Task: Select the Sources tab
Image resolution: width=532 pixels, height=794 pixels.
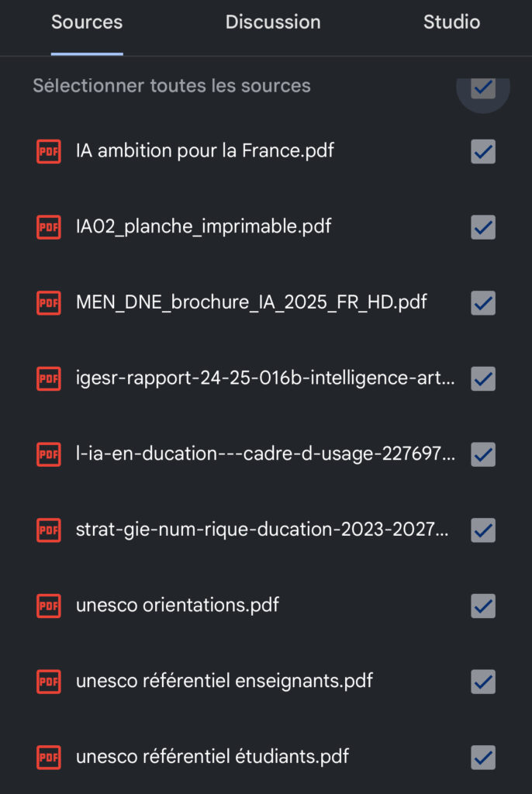Action: (x=87, y=22)
